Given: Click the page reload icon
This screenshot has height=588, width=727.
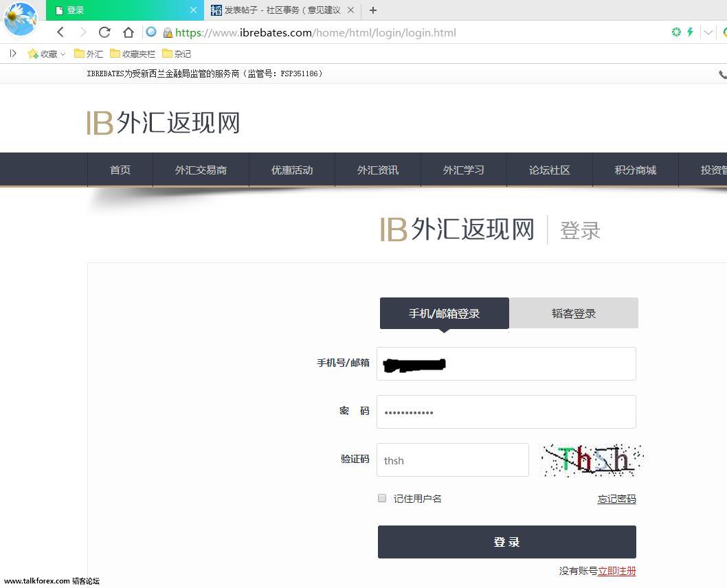Looking at the screenshot, I should [x=104, y=32].
